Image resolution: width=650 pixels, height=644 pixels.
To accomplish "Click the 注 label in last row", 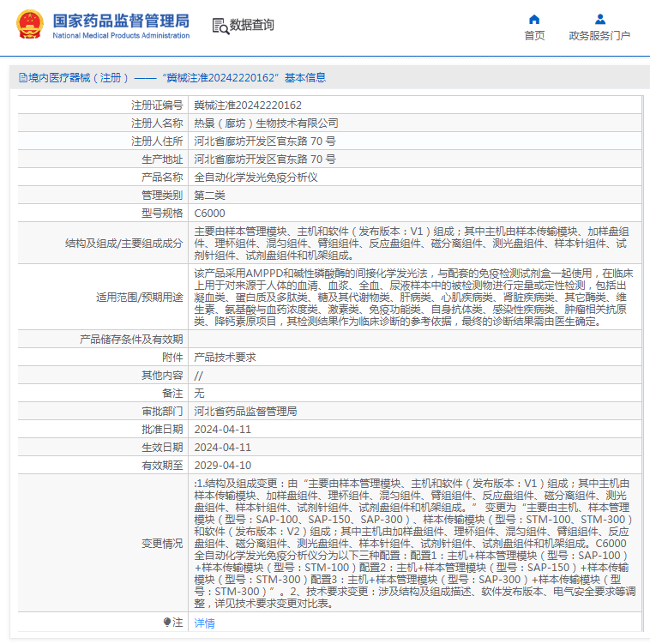I will [x=178, y=623].
